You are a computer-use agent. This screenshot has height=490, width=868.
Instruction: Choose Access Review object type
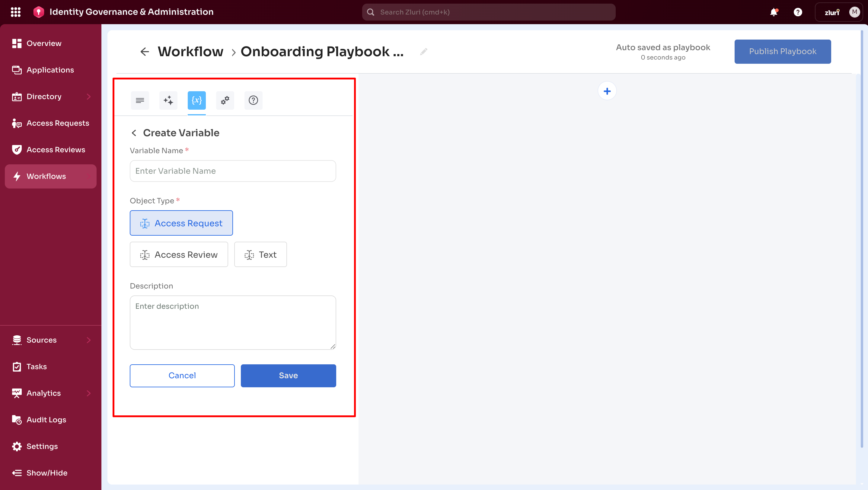tap(179, 254)
